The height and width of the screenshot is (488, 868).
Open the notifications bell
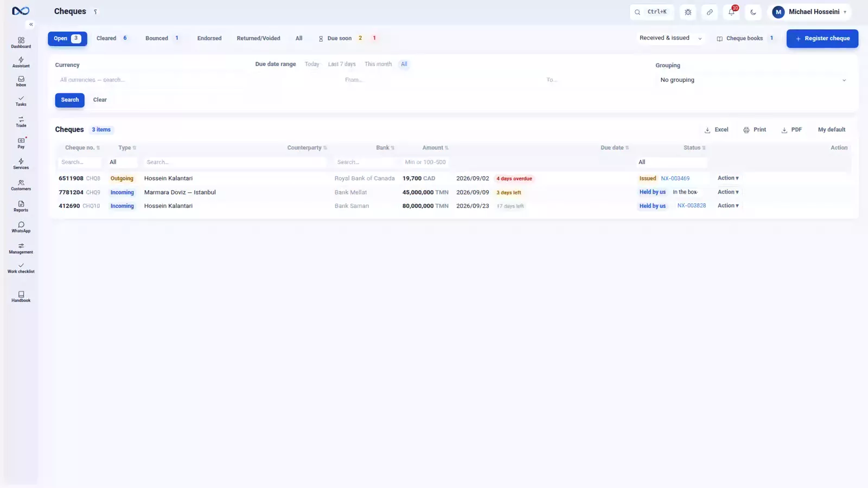(731, 12)
